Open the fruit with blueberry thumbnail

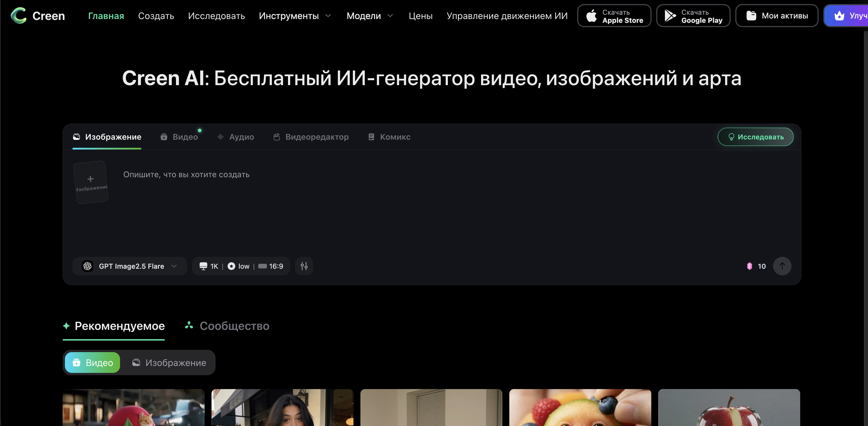tap(580, 408)
